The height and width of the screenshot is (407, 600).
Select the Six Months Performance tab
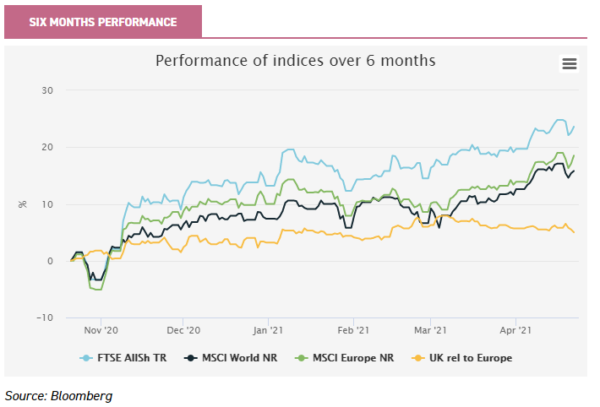coord(104,22)
